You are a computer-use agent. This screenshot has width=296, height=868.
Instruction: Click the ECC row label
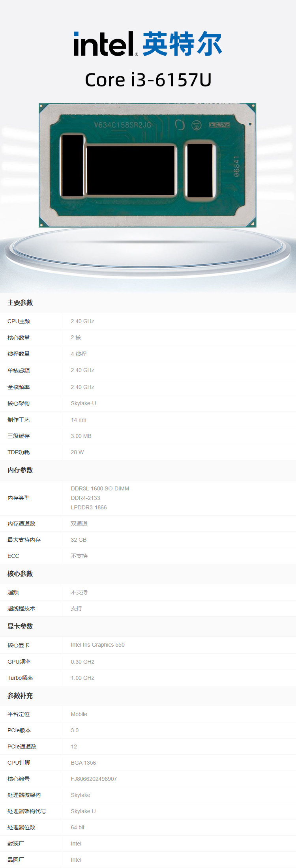click(13, 556)
